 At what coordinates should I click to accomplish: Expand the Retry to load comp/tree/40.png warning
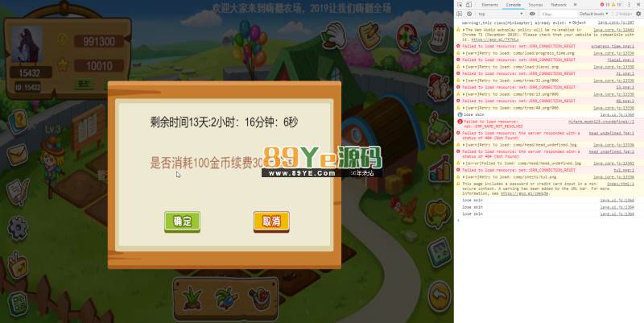click(464, 108)
